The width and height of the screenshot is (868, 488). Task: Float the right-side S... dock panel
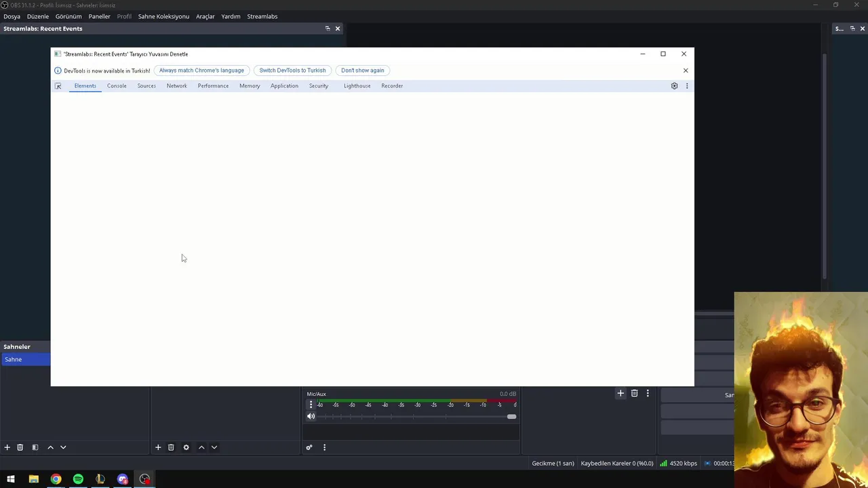[x=852, y=28]
